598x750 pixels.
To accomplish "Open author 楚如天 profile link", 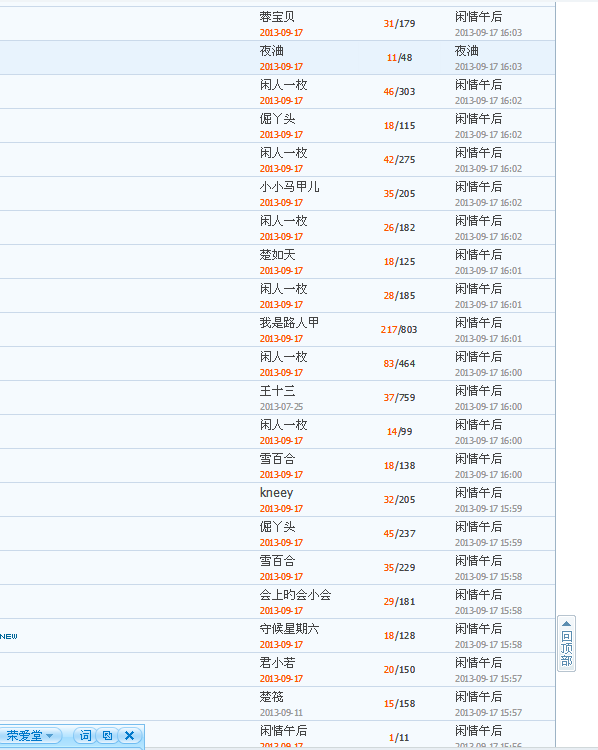I will pos(277,255).
